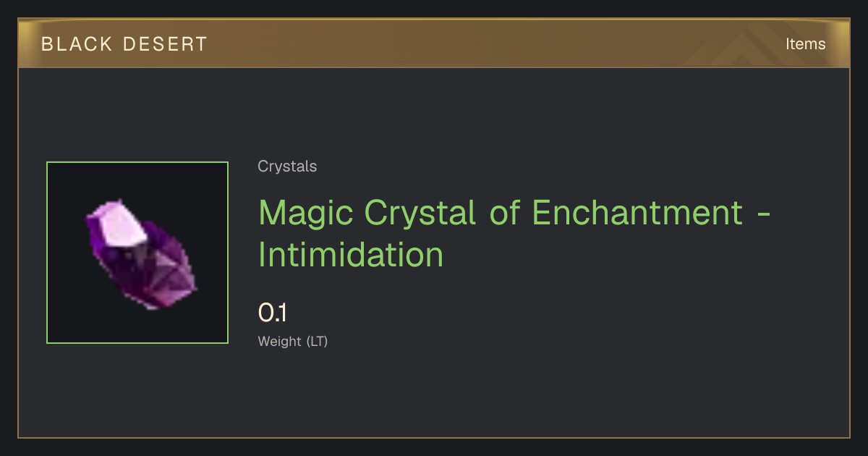Click the Weight (LT) label

tap(293, 341)
